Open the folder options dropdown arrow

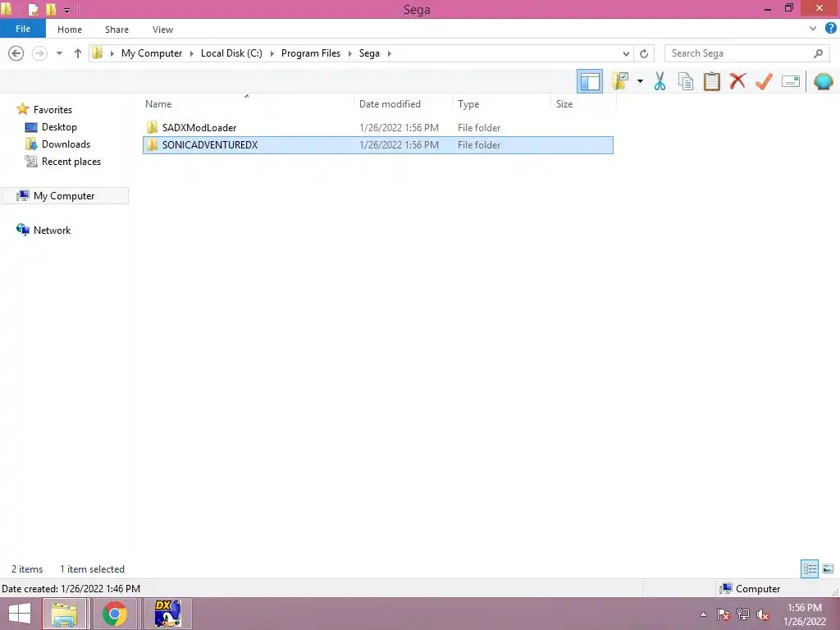(640, 81)
